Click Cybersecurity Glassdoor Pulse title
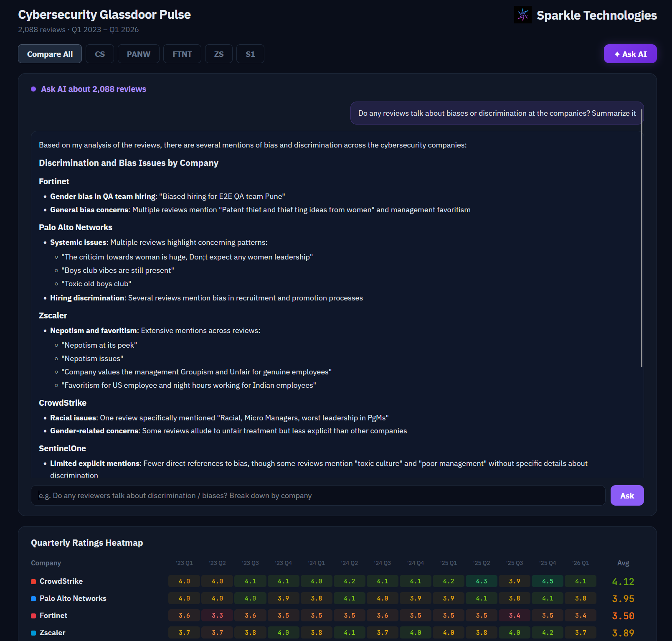Viewport: 672px width, 641px height. 104,15
